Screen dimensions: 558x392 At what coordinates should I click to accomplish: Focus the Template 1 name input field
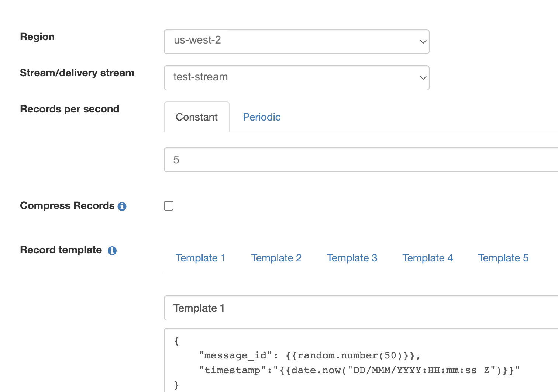[x=361, y=308]
